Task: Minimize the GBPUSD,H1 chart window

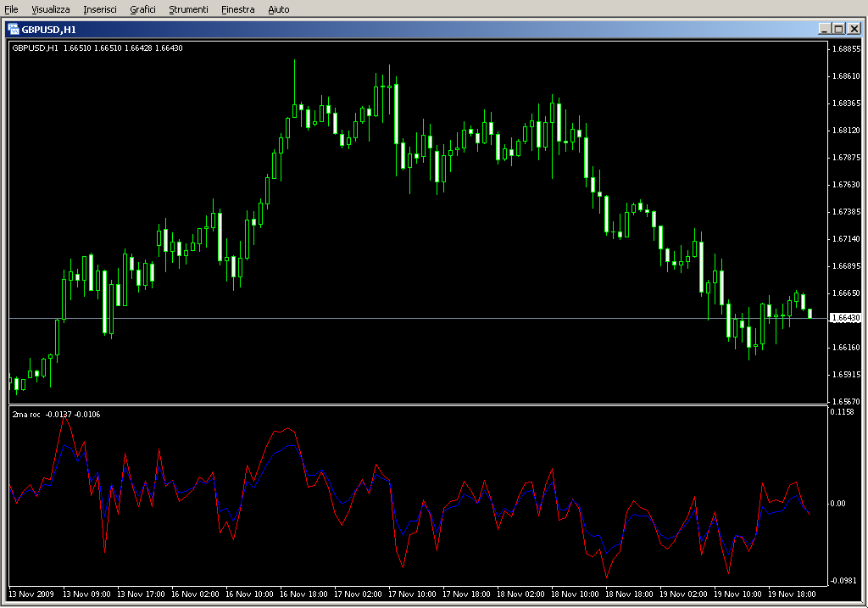Action: pyautogui.click(x=824, y=29)
